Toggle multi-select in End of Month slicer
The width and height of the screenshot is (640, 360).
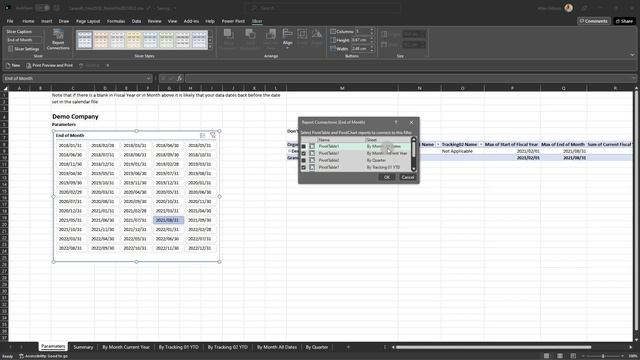[x=202, y=135]
